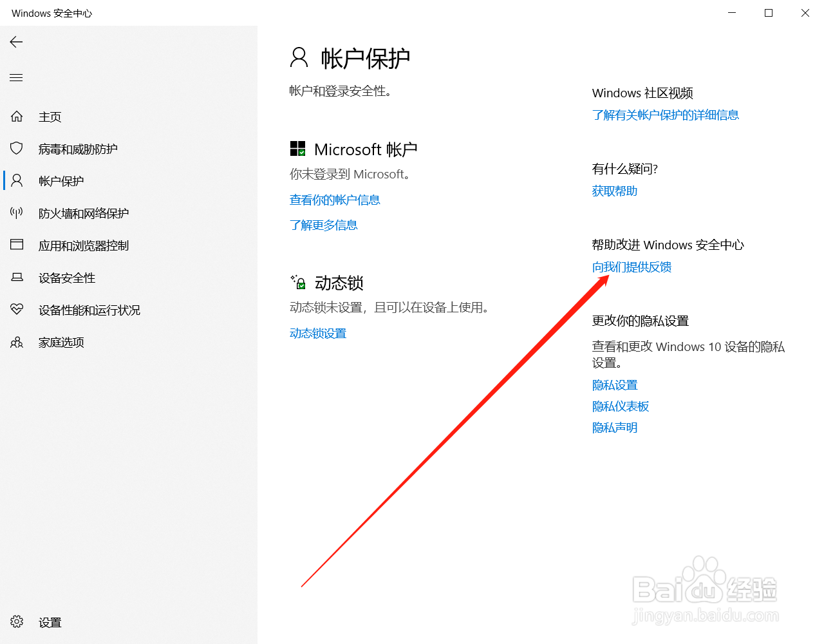Click 了解有关帐户保护的详细信息 link
The image size is (824, 644).
click(666, 115)
